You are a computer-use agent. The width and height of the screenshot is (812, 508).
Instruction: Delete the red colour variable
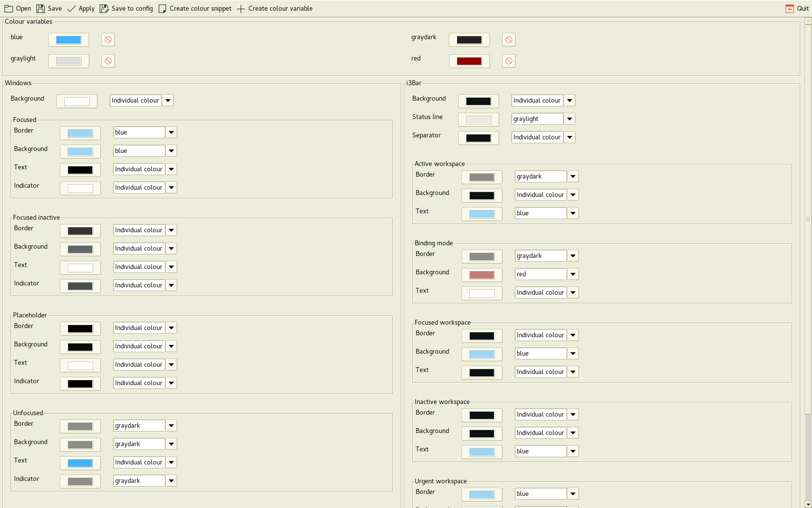pyautogui.click(x=509, y=61)
